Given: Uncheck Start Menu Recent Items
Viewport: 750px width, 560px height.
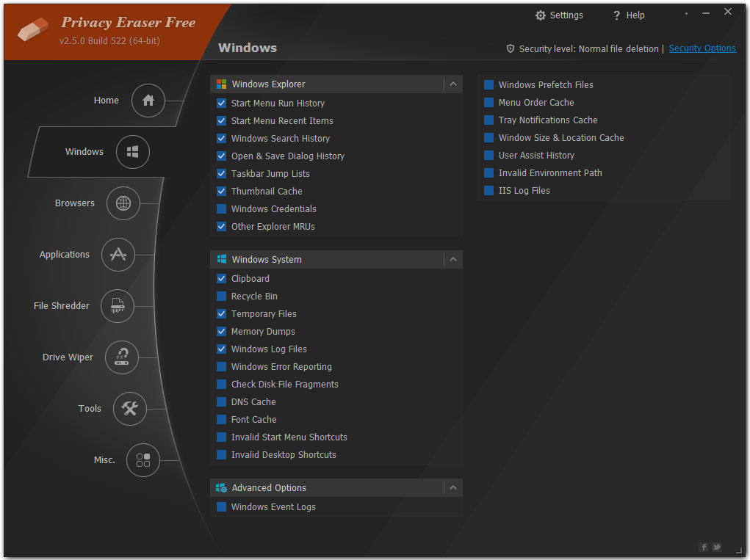Looking at the screenshot, I should point(221,121).
